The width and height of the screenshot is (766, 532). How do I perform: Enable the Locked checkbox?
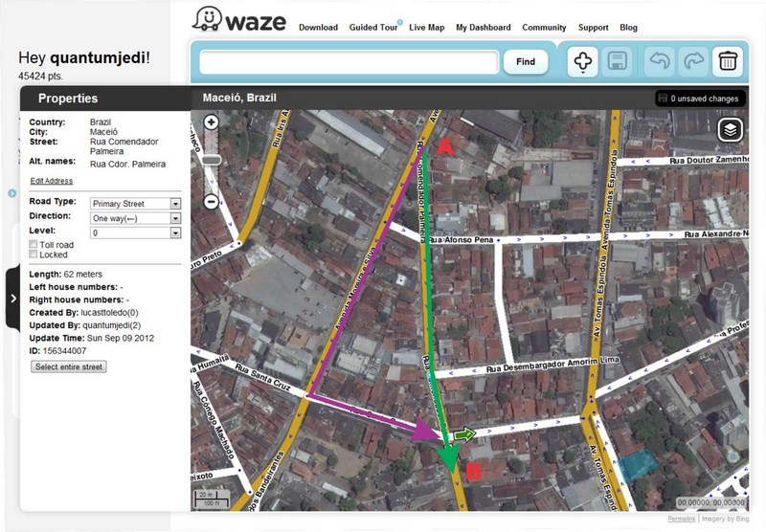(x=34, y=254)
